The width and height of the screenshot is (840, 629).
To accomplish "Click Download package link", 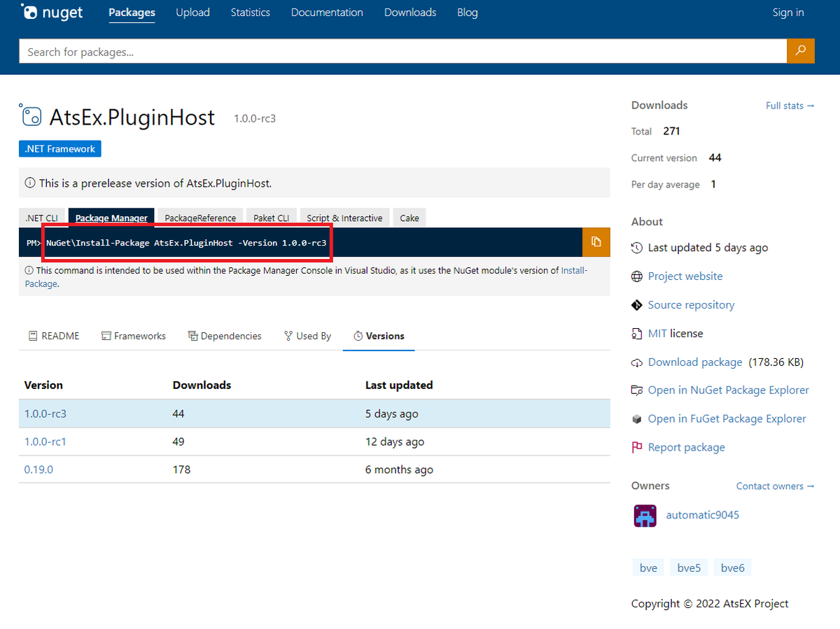I will click(695, 362).
